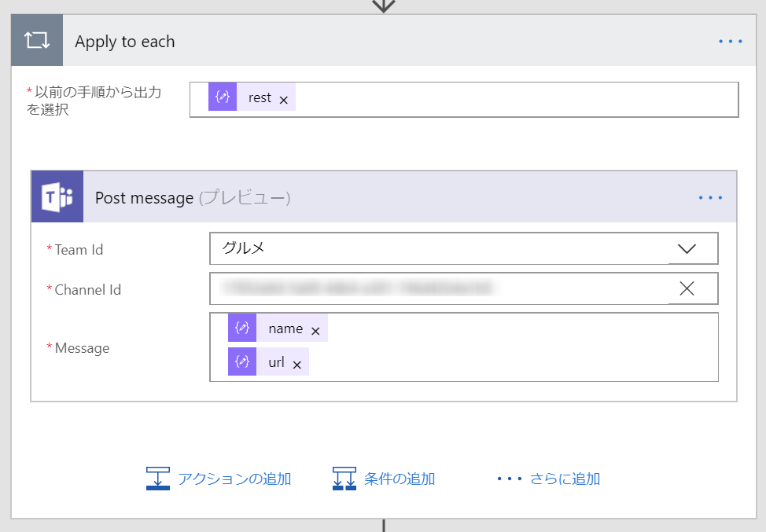The image size is (766, 532).
Task: Click the さらに追加 ellipsis icon
Action: pyautogui.click(x=510, y=479)
